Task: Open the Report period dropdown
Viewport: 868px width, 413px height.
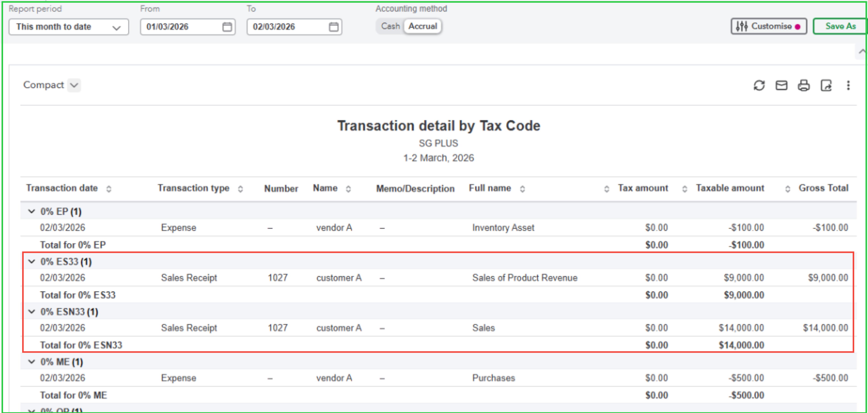Action: tap(69, 27)
